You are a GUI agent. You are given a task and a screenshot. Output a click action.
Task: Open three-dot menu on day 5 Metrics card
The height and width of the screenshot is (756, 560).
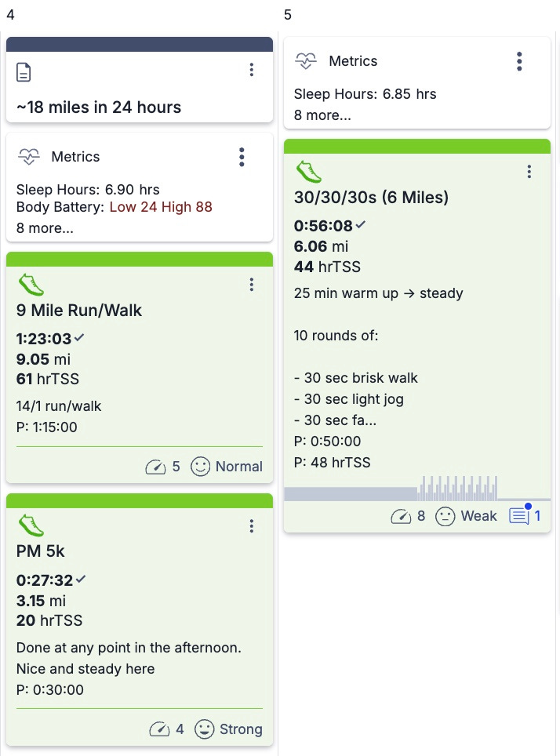click(519, 61)
